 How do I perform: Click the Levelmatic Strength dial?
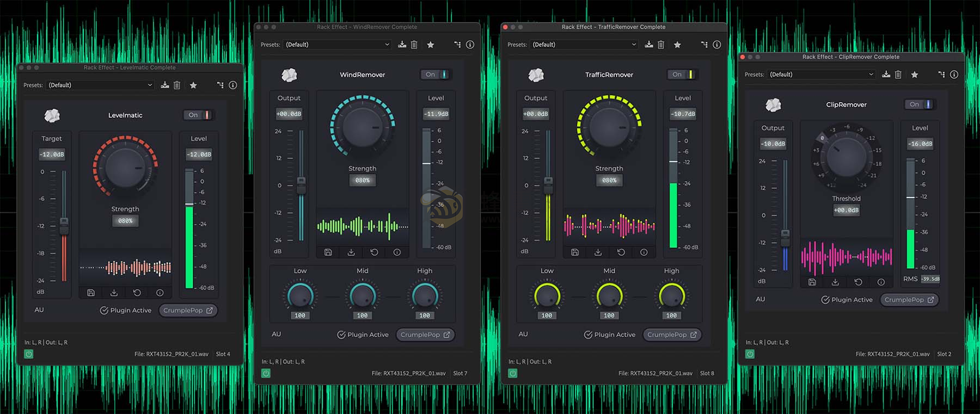(125, 168)
